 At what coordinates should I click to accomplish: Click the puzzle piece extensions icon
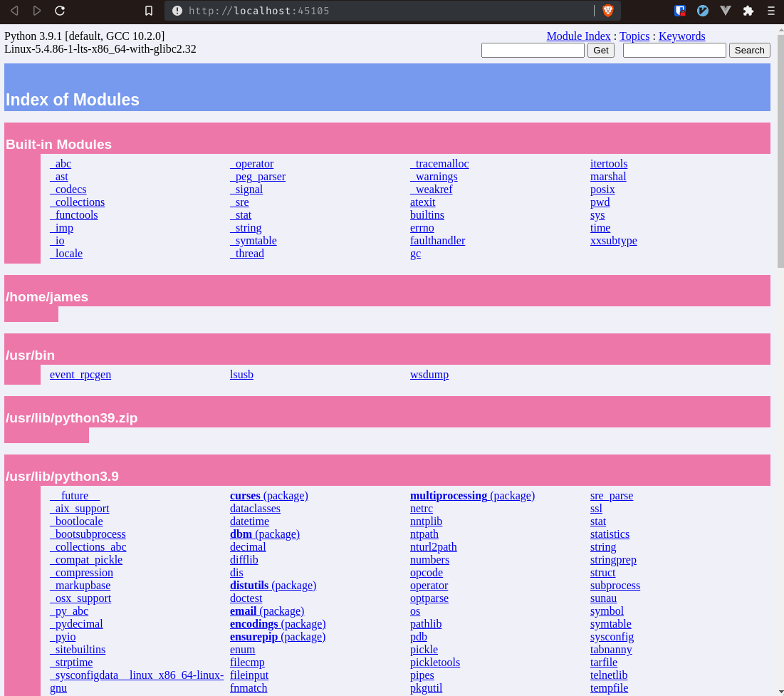[x=748, y=11]
